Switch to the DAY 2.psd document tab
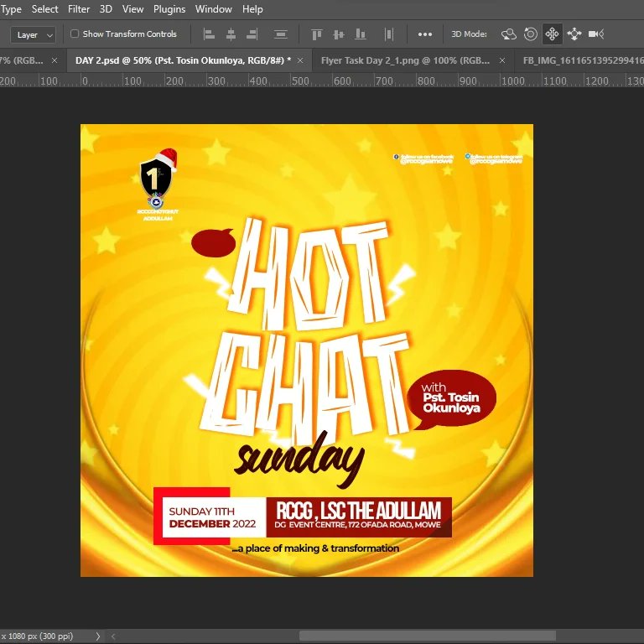The image size is (644, 644). click(x=183, y=60)
